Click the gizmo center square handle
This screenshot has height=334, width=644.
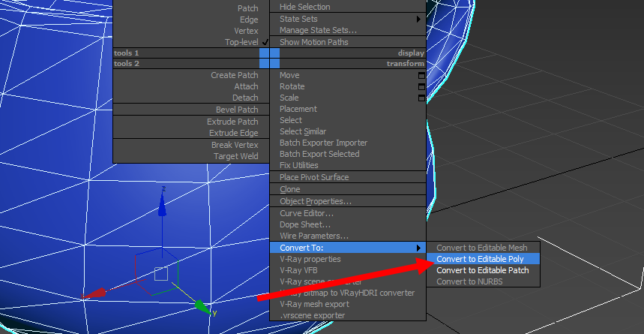point(161,273)
